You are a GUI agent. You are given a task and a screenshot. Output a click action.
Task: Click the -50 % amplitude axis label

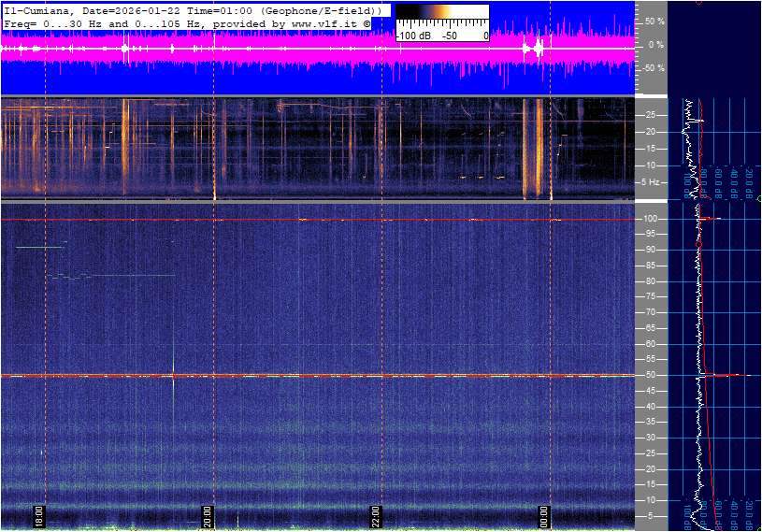[x=654, y=68]
